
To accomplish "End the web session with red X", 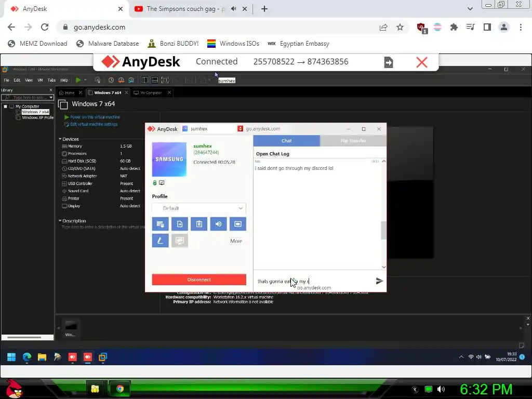I will tap(422, 62).
